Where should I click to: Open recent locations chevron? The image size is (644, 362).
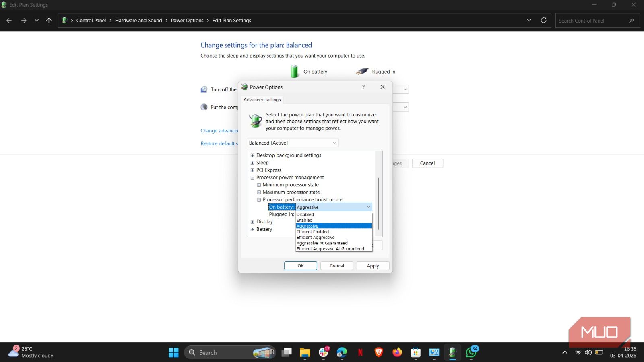click(x=37, y=21)
